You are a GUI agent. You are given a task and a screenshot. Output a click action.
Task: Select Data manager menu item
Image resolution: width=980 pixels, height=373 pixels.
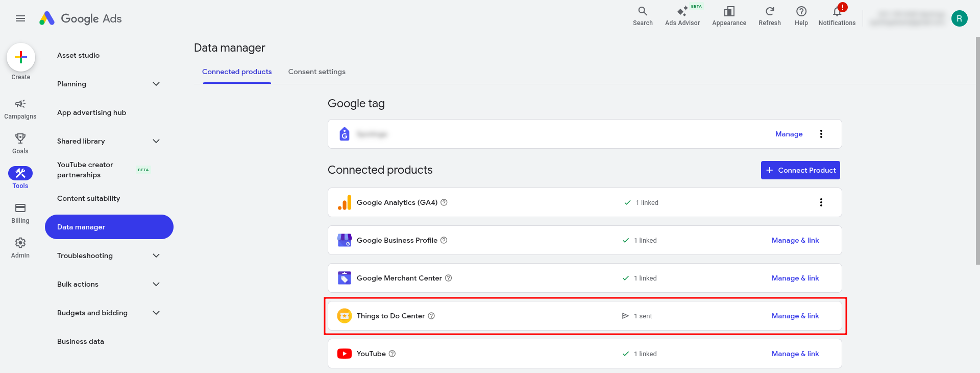109,227
